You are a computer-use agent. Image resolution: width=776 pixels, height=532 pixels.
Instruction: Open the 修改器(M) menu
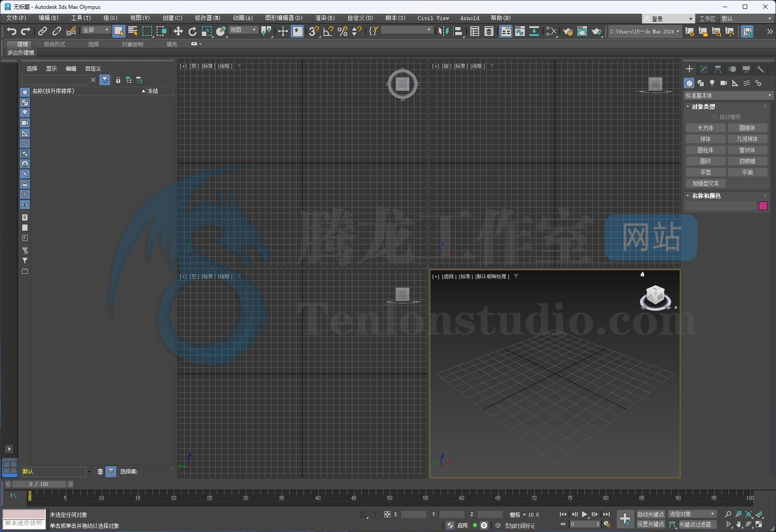click(x=208, y=18)
